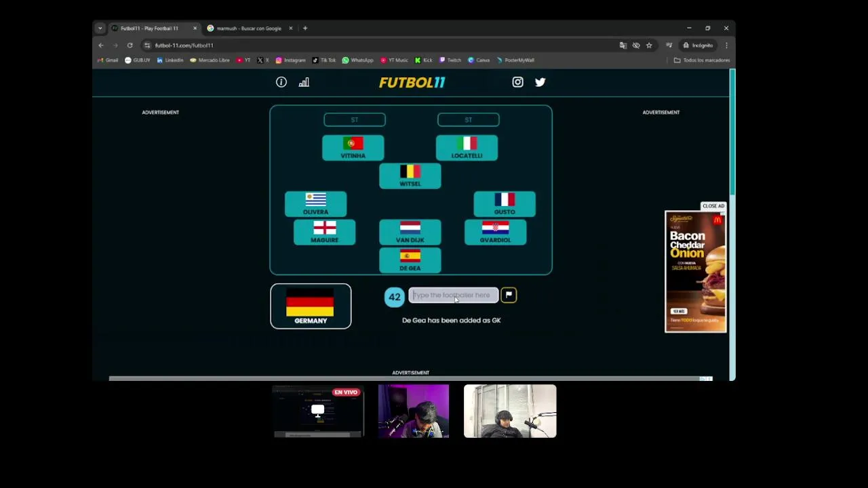Open the Instagram bookmark
This screenshot has width=868, height=488.
pyautogui.click(x=290, y=60)
